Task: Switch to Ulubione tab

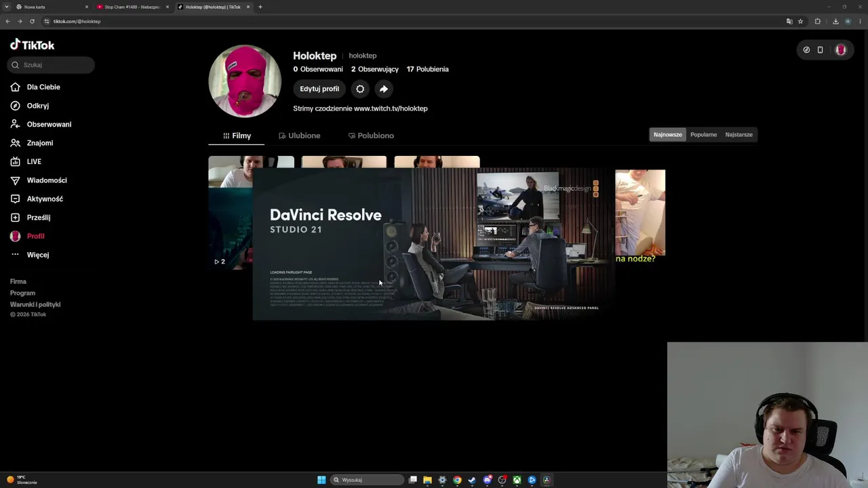Action: click(299, 136)
